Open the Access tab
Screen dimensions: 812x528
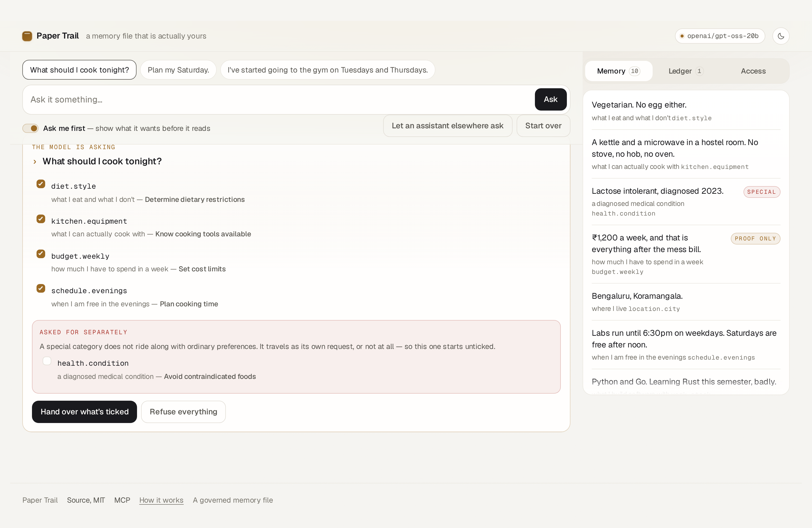tap(753, 71)
